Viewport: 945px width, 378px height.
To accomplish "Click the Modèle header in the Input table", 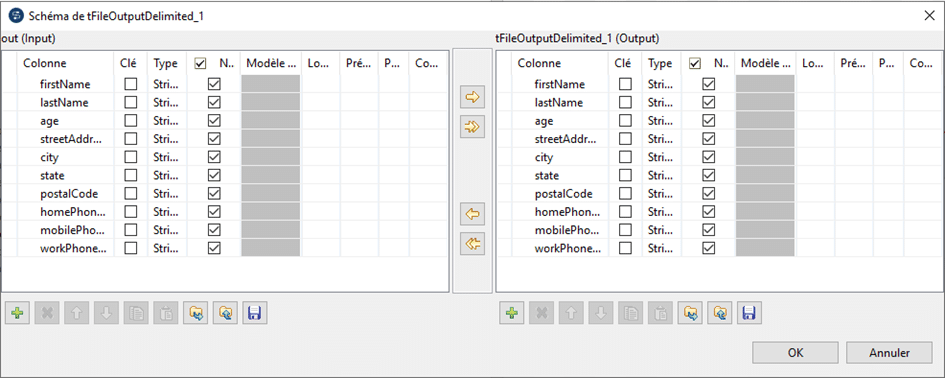I will 270,63.
